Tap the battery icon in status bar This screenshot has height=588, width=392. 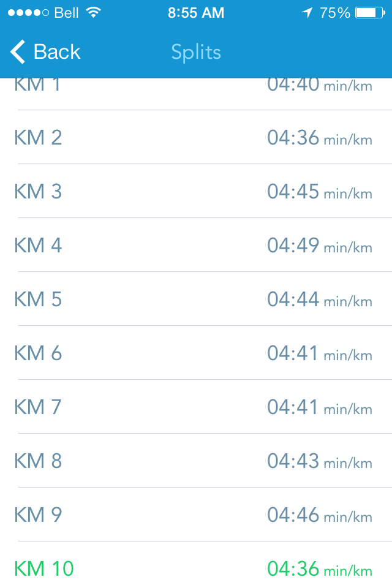point(369,12)
